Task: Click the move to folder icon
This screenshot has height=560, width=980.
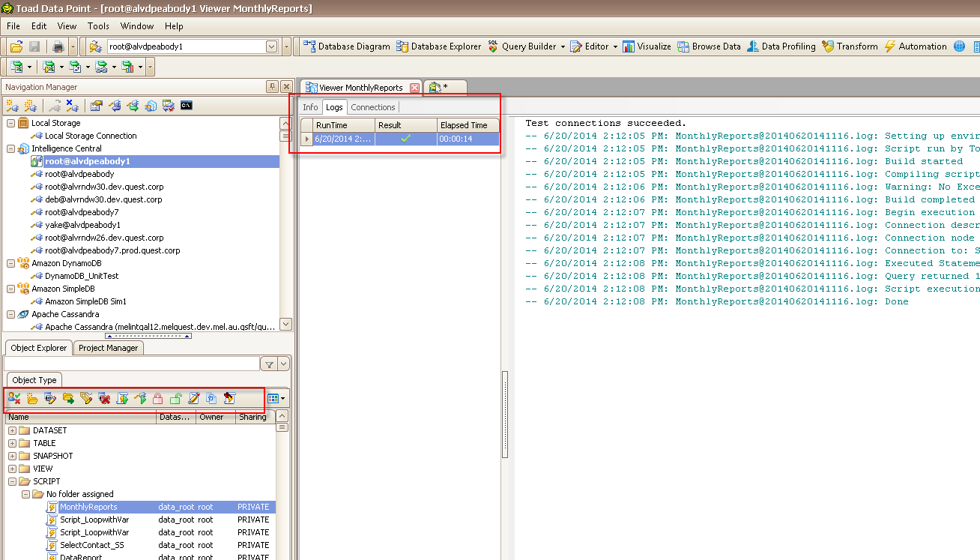Action: click(x=68, y=398)
